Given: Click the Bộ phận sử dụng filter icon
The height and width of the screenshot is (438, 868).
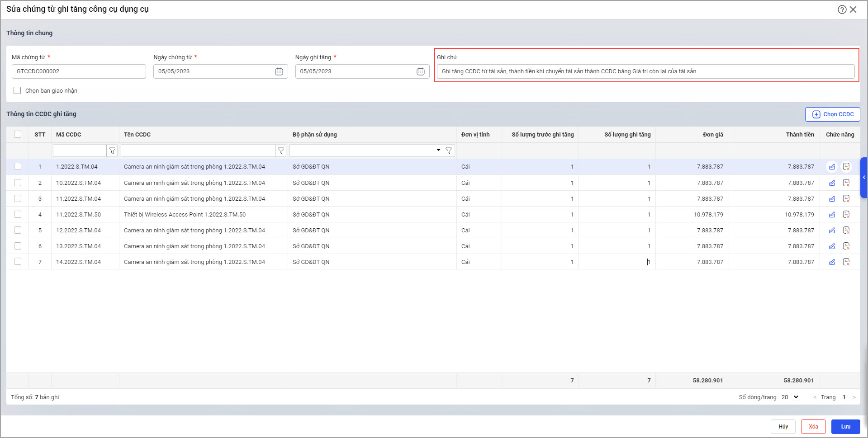Looking at the screenshot, I should tap(449, 151).
